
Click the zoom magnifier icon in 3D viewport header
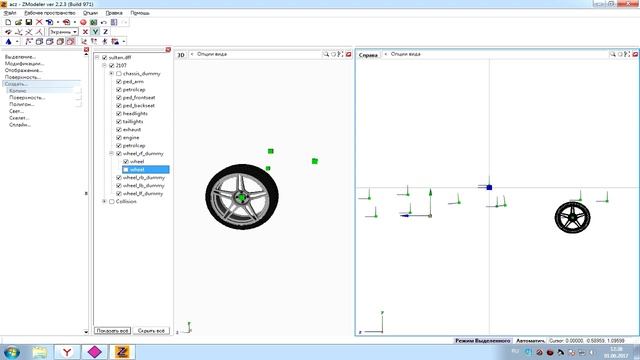326,54
